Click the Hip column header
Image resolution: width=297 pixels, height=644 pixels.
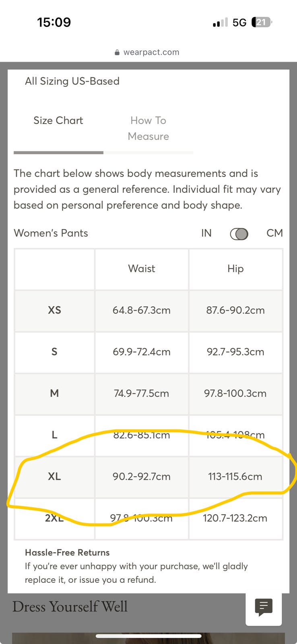coord(235,269)
